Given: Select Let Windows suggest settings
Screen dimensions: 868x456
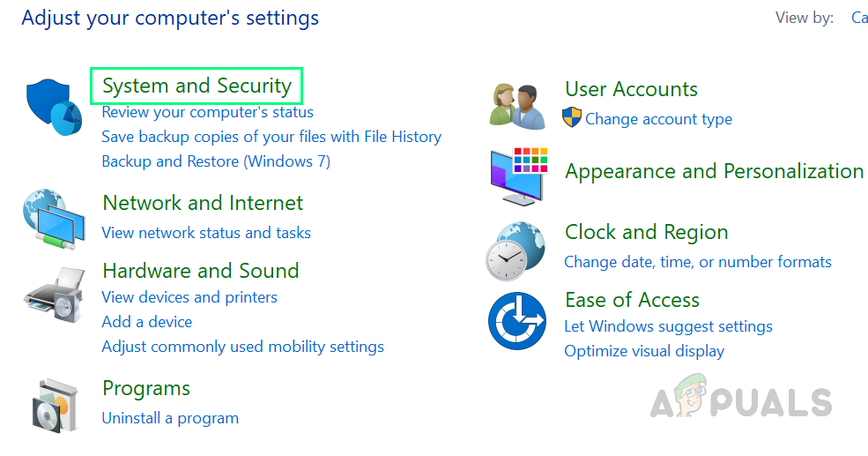Looking at the screenshot, I should [x=668, y=326].
